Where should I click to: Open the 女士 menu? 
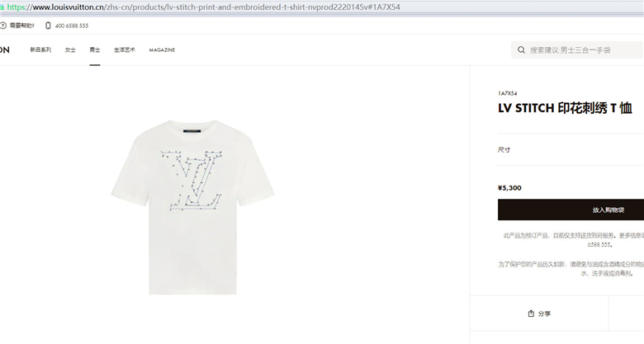tap(70, 49)
